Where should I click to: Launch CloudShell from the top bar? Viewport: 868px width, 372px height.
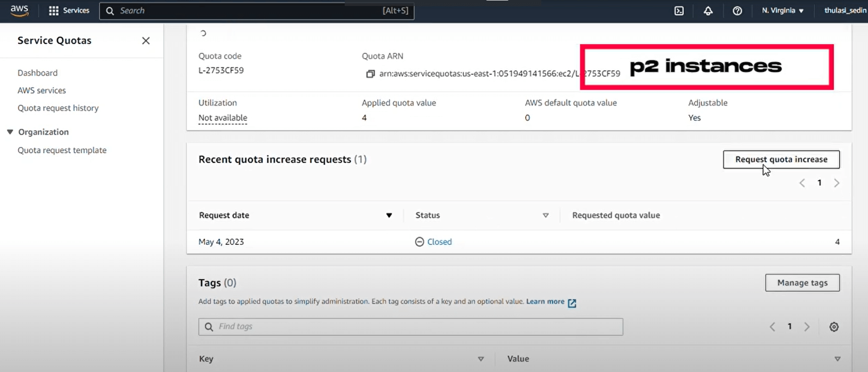click(679, 11)
